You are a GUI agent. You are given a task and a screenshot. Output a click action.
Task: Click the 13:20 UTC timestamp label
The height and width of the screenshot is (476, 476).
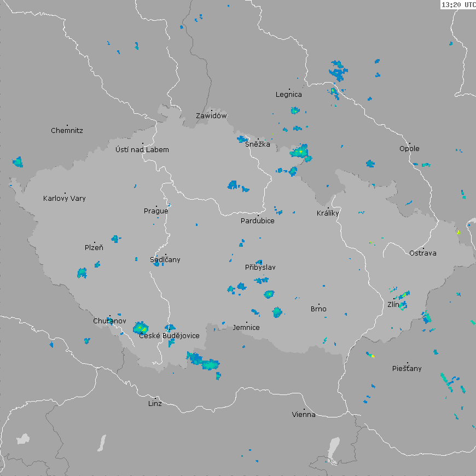[x=458, y=5]
